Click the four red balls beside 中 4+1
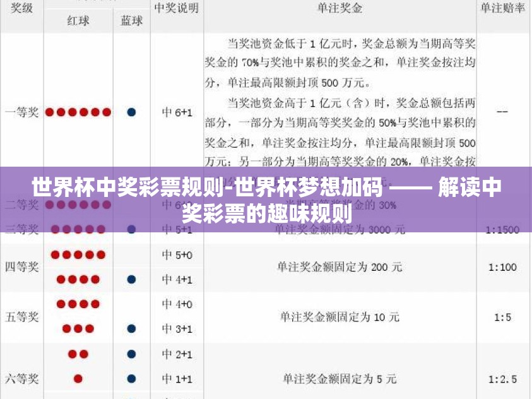This screenshot has width=532, height=399. point(78,279)
